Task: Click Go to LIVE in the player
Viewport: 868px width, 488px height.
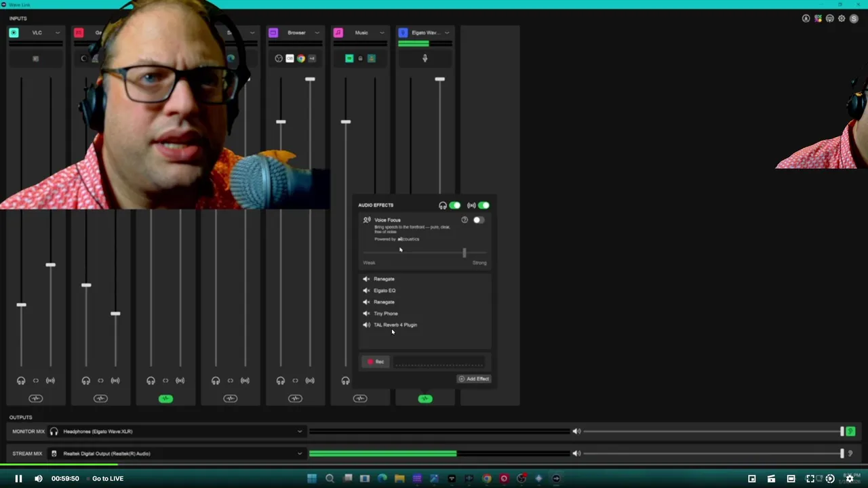Action: coord(108,479)
